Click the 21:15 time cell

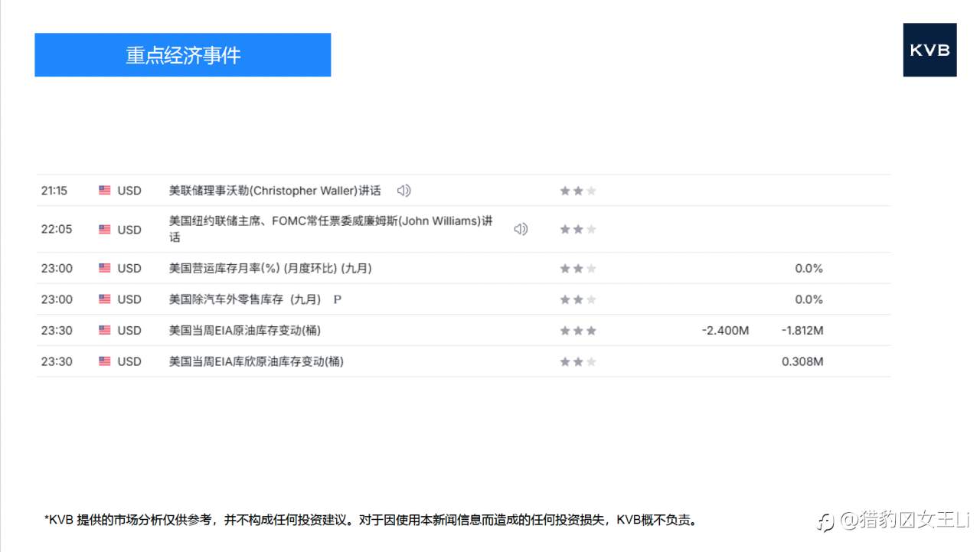tap(54, 191)
